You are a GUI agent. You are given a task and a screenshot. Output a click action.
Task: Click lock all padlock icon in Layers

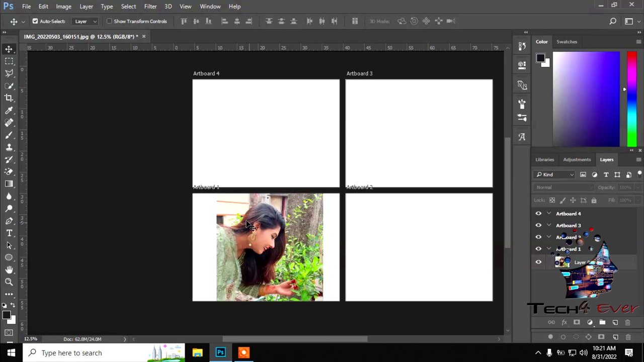pos(594,200)
